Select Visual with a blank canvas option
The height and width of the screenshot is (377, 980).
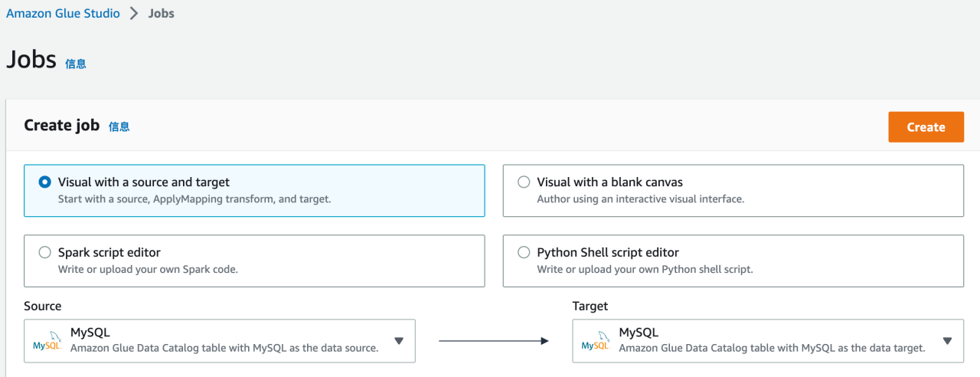524,182
